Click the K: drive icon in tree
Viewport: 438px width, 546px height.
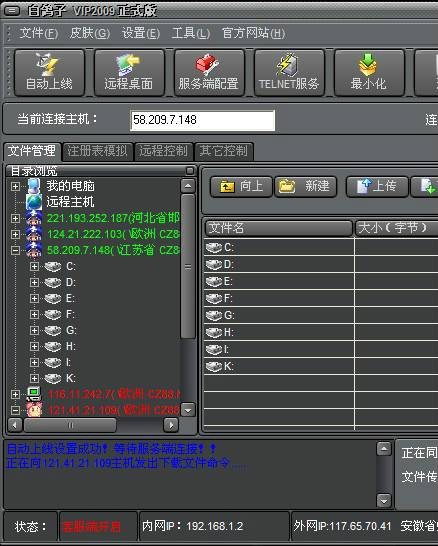(x=53, y=378)
